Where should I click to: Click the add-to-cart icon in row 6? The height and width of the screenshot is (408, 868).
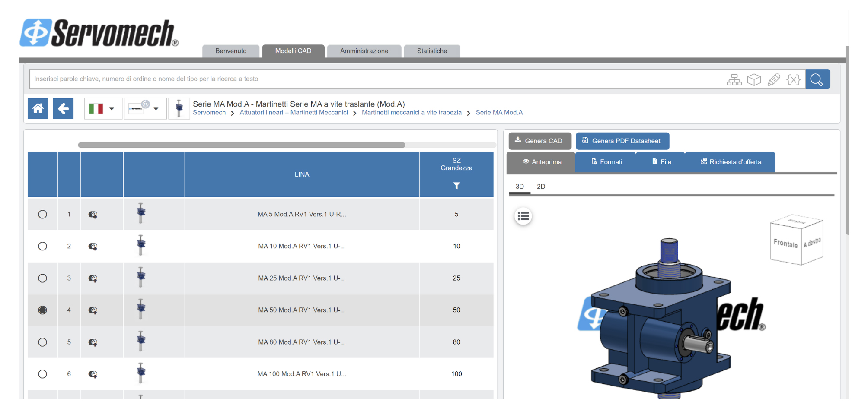[x=93, y=374]
